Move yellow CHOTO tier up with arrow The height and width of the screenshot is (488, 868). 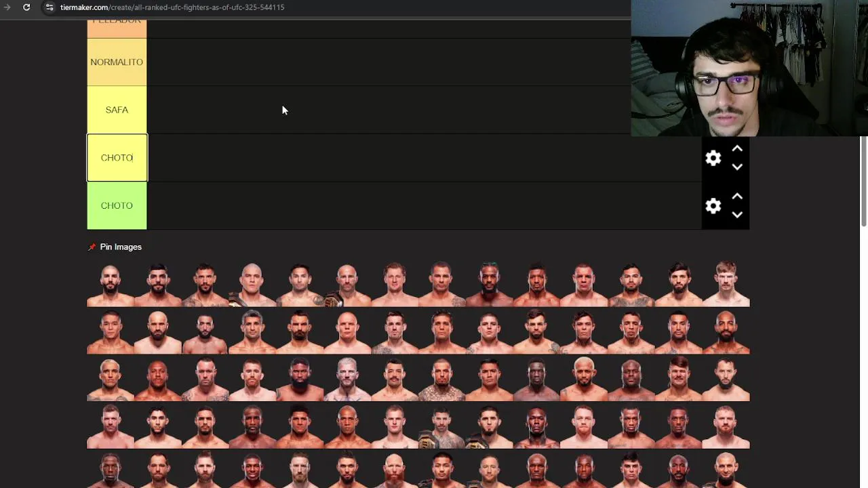737,149
